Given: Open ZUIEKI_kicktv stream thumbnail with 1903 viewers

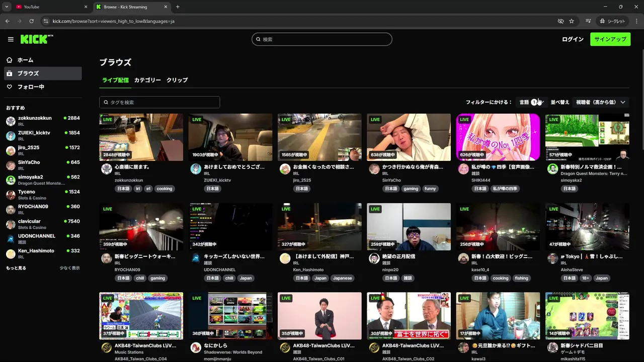Looking at the screenshot, I should tap(230, 137).
